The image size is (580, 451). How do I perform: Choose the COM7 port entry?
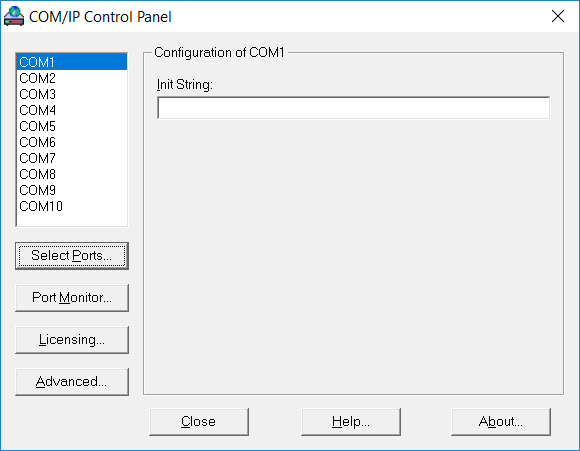[x=72, y=158]
